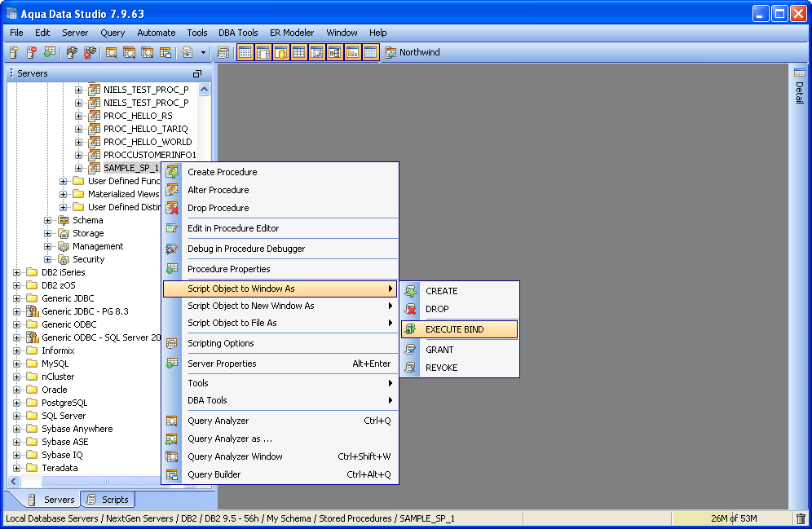This screenshot has height=529, width=812.
Task: Toggle the toolbar button left of hierarchy diagram
Action: pyautogui.click(x=317, y=52)
